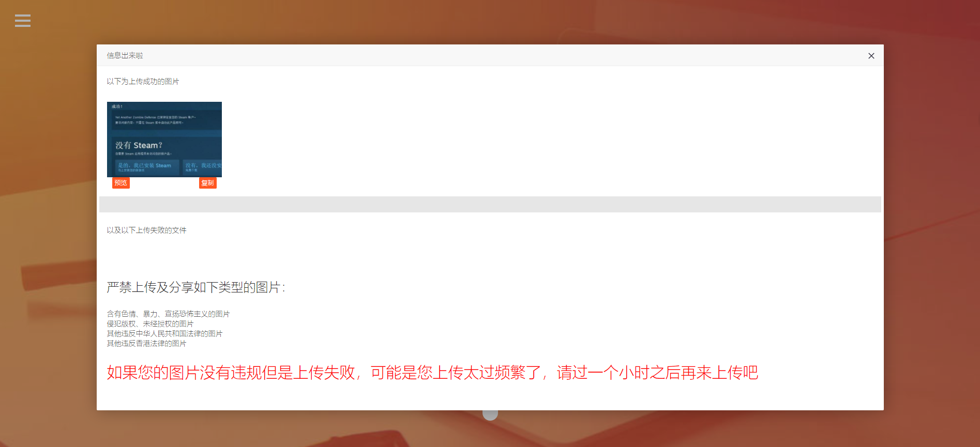Image resolution: width=980 pixels, height=447 pixels.
Task: Select the uploaded Steam screenshot thumbnail
Action: [x=164, y=140]
